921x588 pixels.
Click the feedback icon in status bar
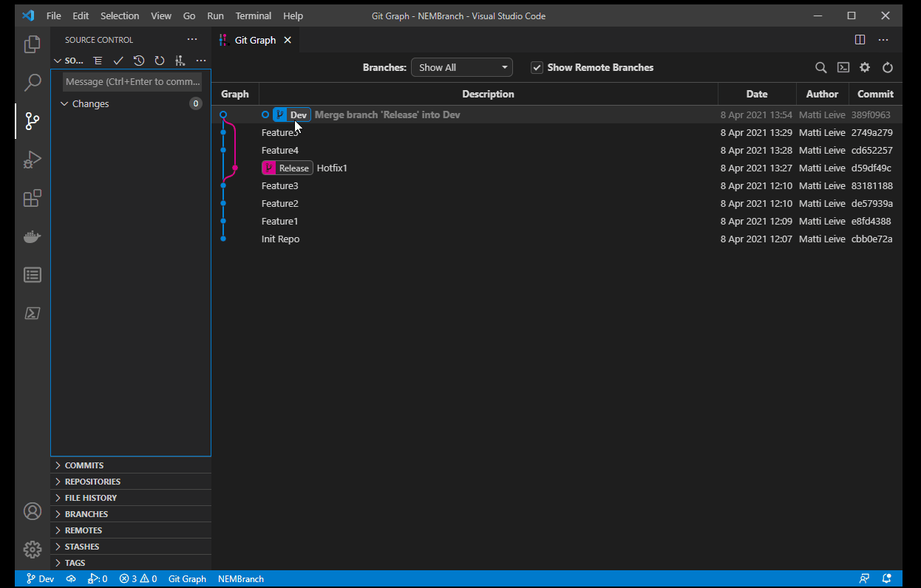point(864,579)
